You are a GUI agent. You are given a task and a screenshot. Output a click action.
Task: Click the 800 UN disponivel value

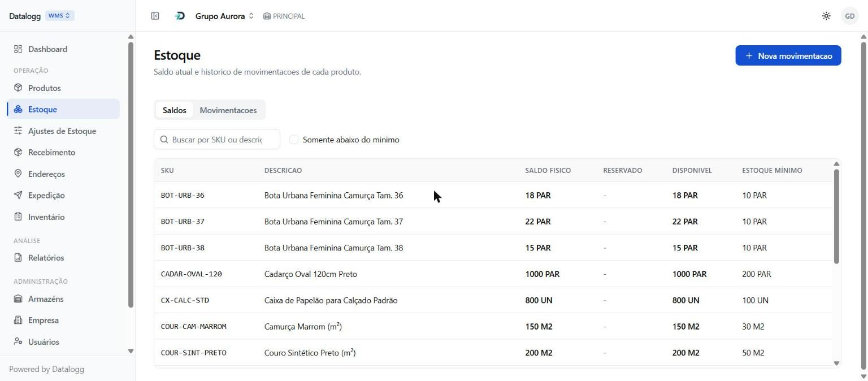click(x=686, y=301)
